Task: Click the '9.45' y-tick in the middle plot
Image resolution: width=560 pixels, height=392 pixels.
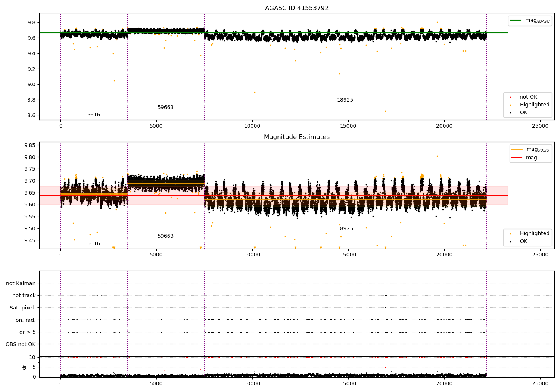Action: point(30,240)
